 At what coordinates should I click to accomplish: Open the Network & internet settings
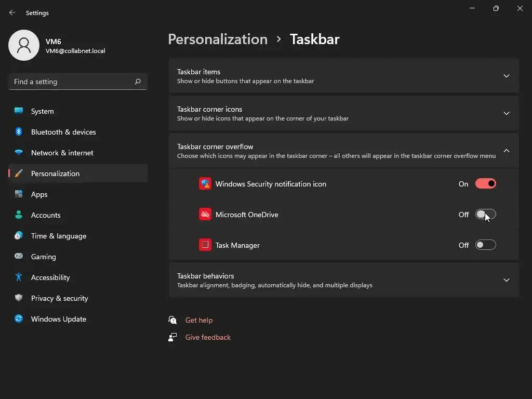(x=62, y=153)
